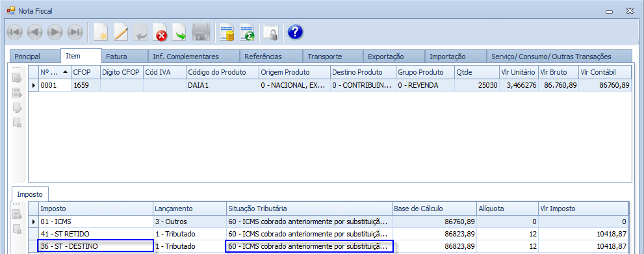644x254 pixels.
Task: Create a new Nota Fiscal document
Action: 101,32
